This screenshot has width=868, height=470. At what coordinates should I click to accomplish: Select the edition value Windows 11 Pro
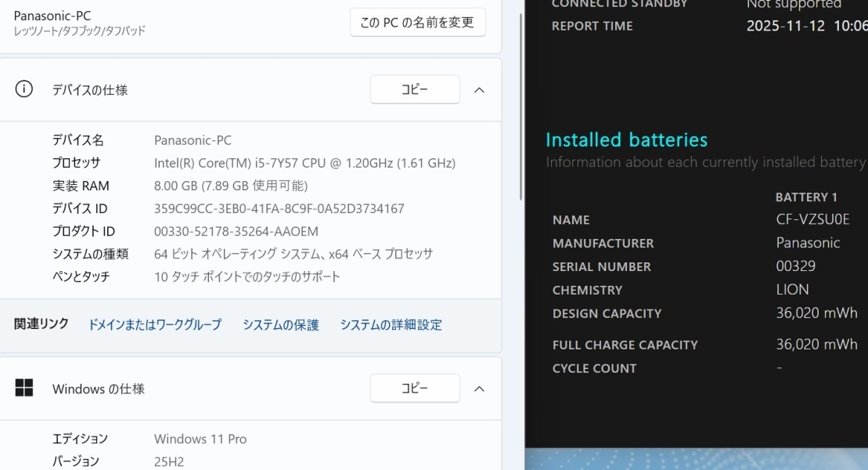pyautogui.click(x=200, y=439)
